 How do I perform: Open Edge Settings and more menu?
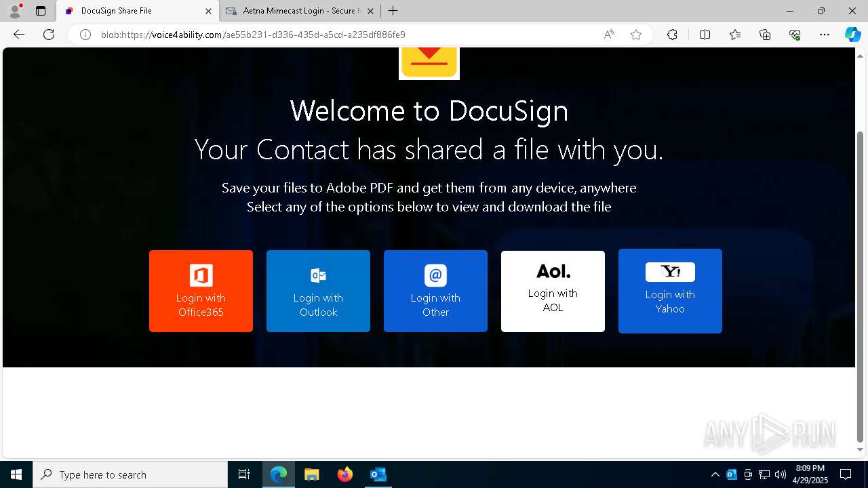tap(825, 35)
